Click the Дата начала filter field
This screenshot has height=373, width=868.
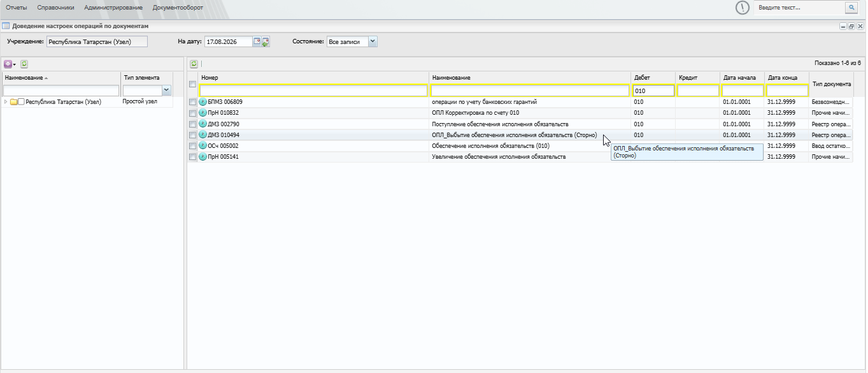(x=743, y=91)
